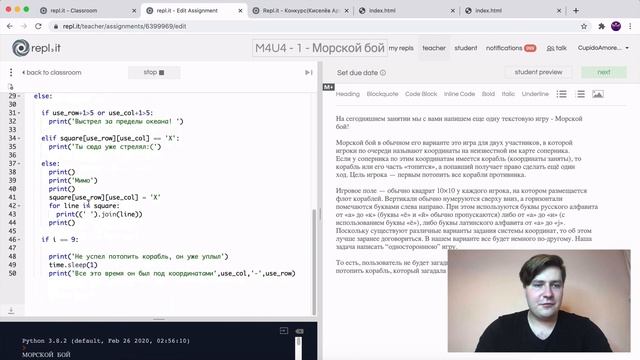Insert a numbered list
The width and height of the screenshot is (640, 360).
click(580, 94)
